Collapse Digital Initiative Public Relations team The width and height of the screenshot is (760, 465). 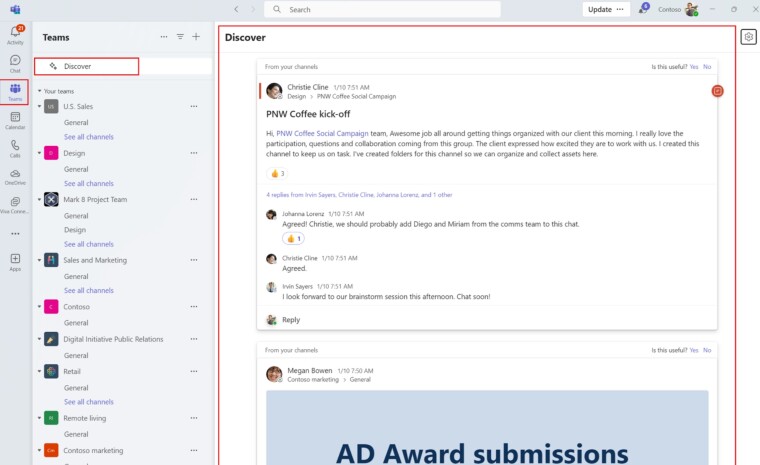39,339
